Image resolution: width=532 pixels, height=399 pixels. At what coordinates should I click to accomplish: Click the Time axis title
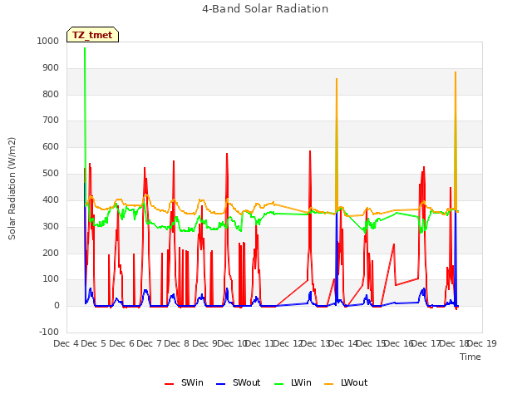pyautogui.click(x=470, y=357)
